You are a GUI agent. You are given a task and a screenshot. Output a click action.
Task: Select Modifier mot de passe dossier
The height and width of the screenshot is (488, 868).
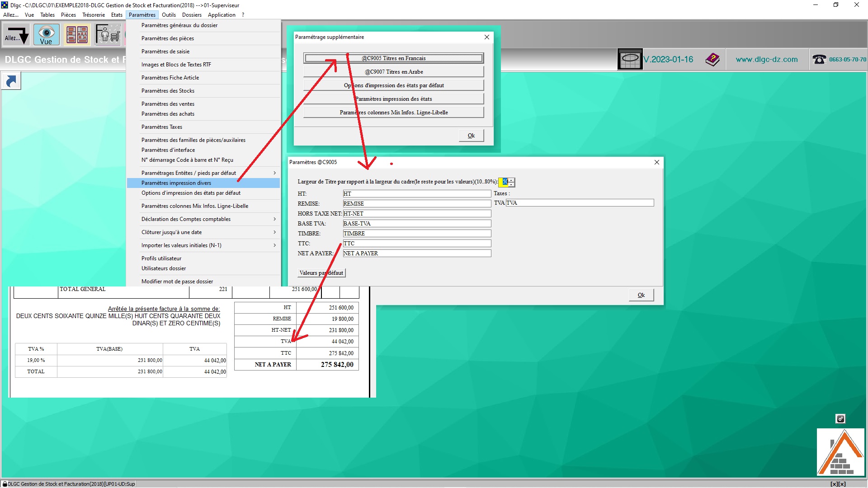pos(203,282)
